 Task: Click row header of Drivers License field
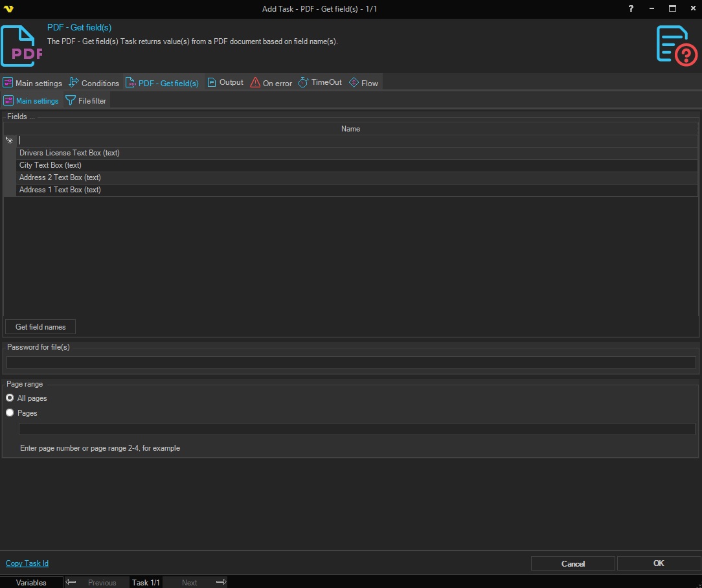10,153
